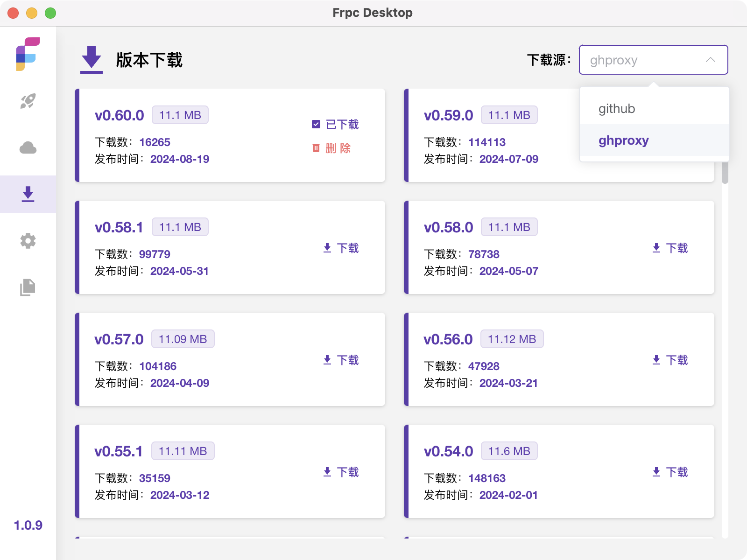Viewport: 747px width, 560px height.
Task: Click the 下载 label for v0.54.0
Action: pos(677,472)
